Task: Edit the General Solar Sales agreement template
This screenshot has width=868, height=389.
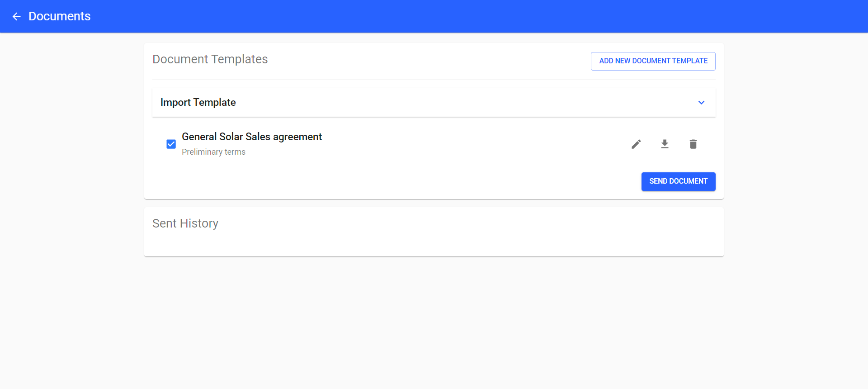Action: pos(636,144)
